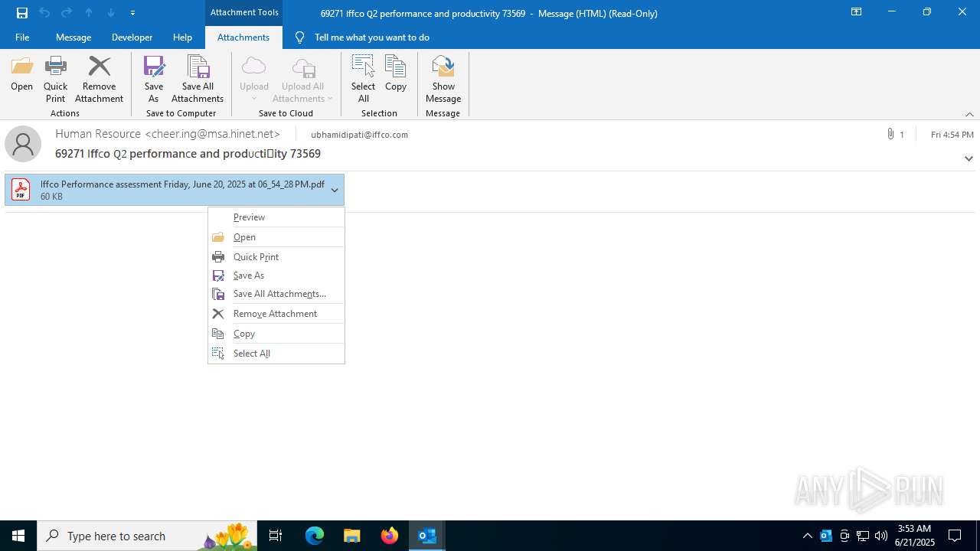Select the Attachments ribbon tab
The width and height of the screenshot is (980, 551).
click(243, 37)
